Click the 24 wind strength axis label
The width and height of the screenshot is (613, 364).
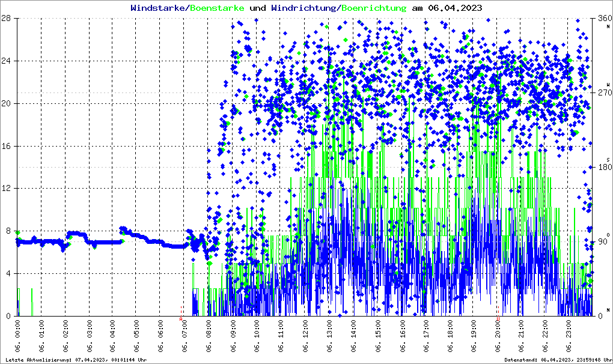[6, 61]
